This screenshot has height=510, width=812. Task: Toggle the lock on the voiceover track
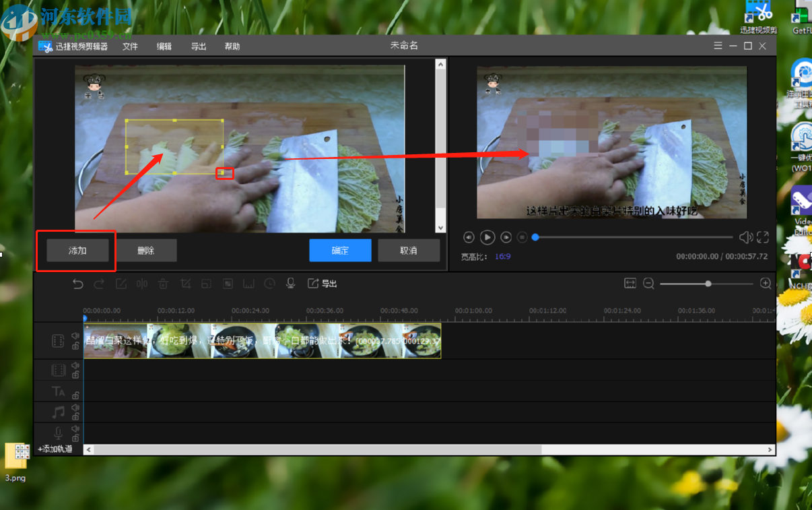[75, 438]
